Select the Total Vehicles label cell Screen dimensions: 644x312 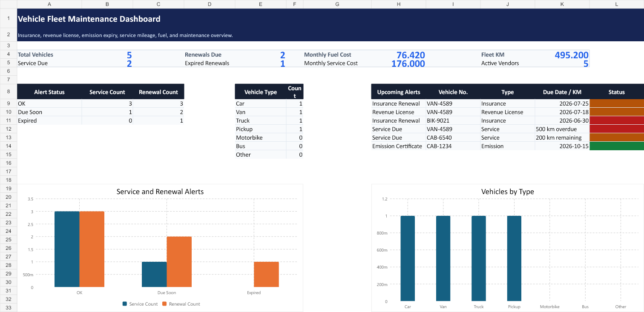49,54
